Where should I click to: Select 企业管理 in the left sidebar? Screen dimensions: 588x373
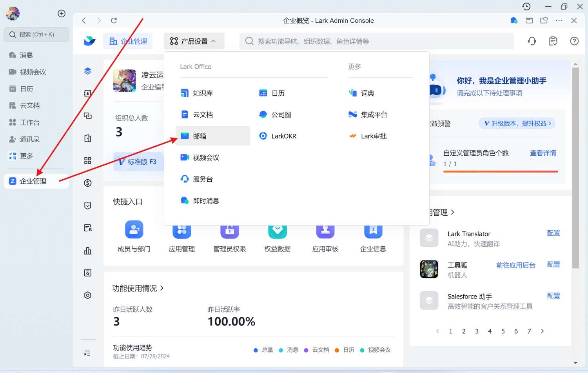click(36, 181)
